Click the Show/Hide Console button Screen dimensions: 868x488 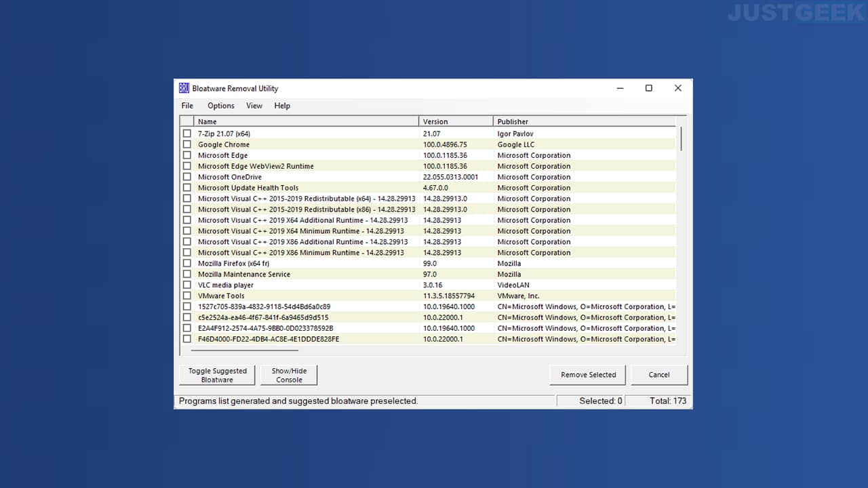[x=289, y=375]
